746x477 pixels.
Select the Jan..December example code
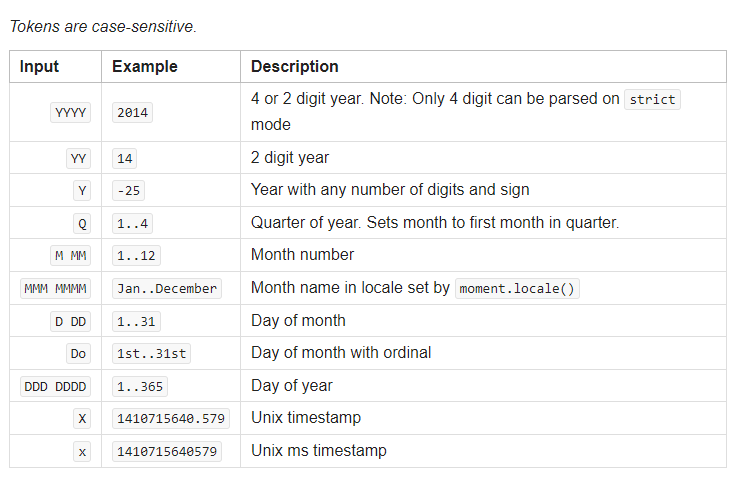point(165,288)
